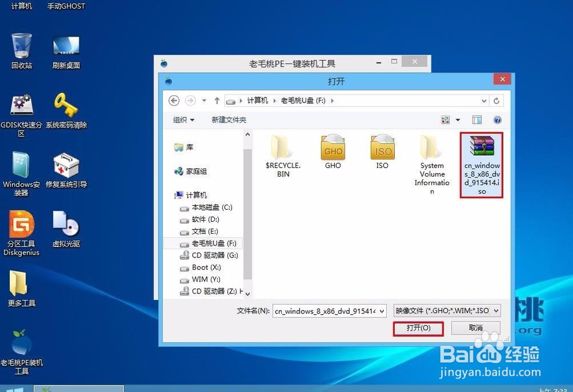Image resolution: width=573 pixels, height=392 pixels.
Task: Change the file view layout icon
Action: tap(445, 120)
